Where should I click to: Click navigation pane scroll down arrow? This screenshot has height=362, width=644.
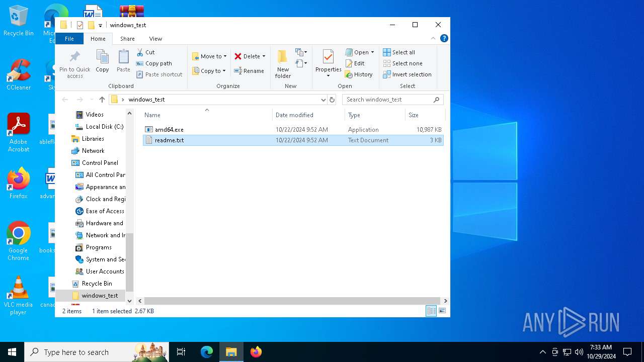pyautogui.click(x=129, y=301)
